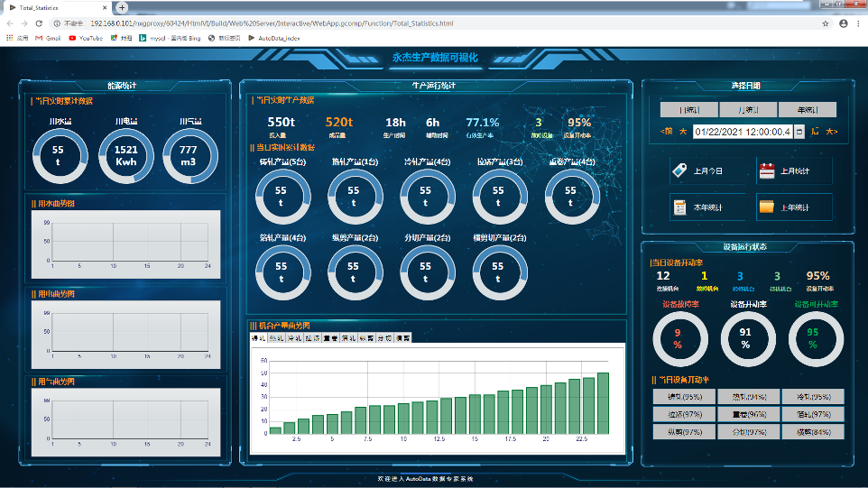This screenshot has width=868, height=488.
Task: Click the tag icon for 上月今日
Action: [681, 170]
